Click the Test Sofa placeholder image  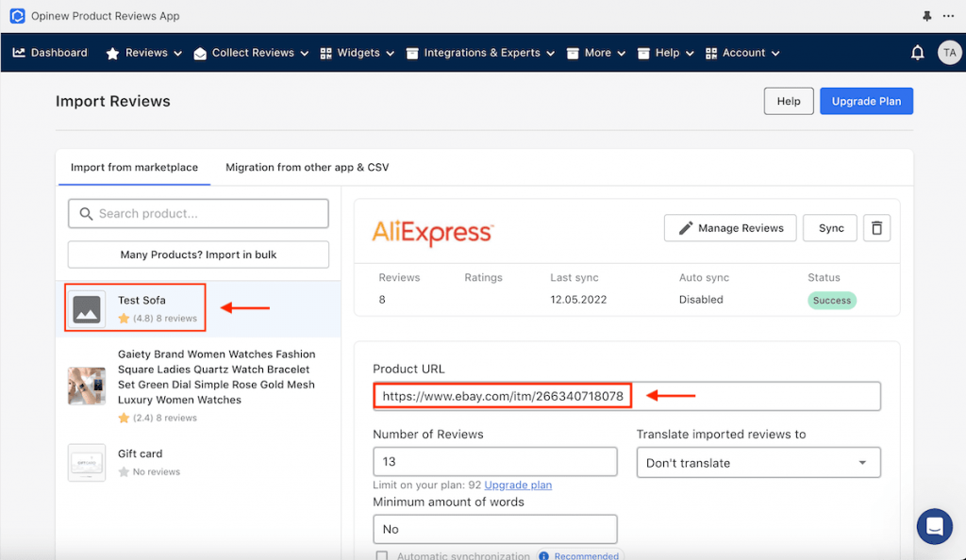86,309
